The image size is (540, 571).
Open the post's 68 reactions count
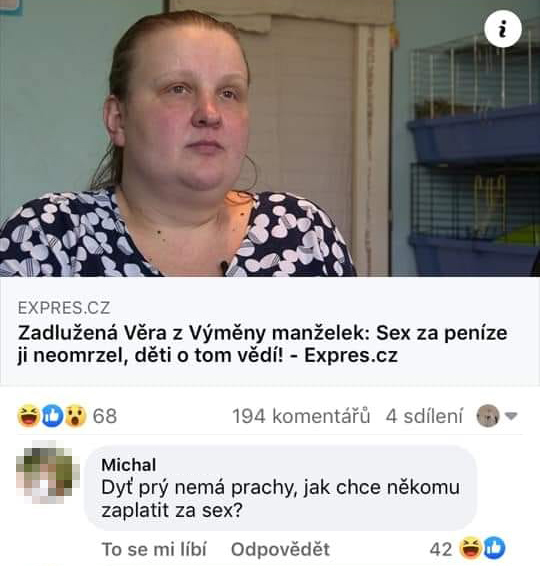pos(105,416)
